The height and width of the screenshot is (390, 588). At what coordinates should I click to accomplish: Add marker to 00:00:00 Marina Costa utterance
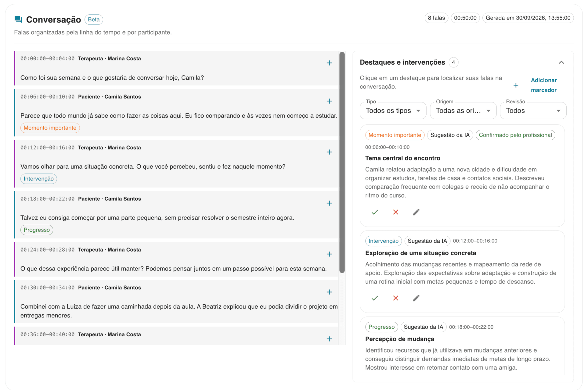click(329, 63)
